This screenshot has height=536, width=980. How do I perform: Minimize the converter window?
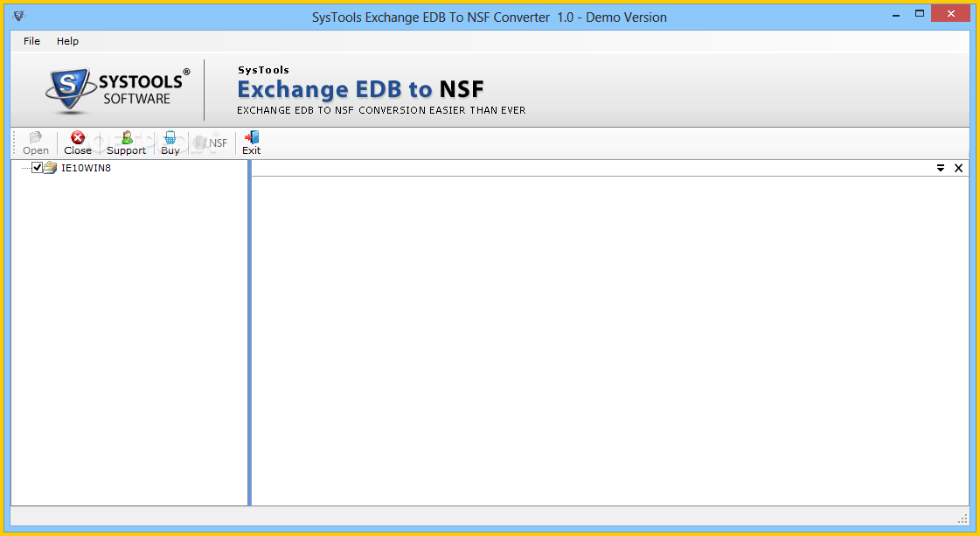(x=896, y=14)
